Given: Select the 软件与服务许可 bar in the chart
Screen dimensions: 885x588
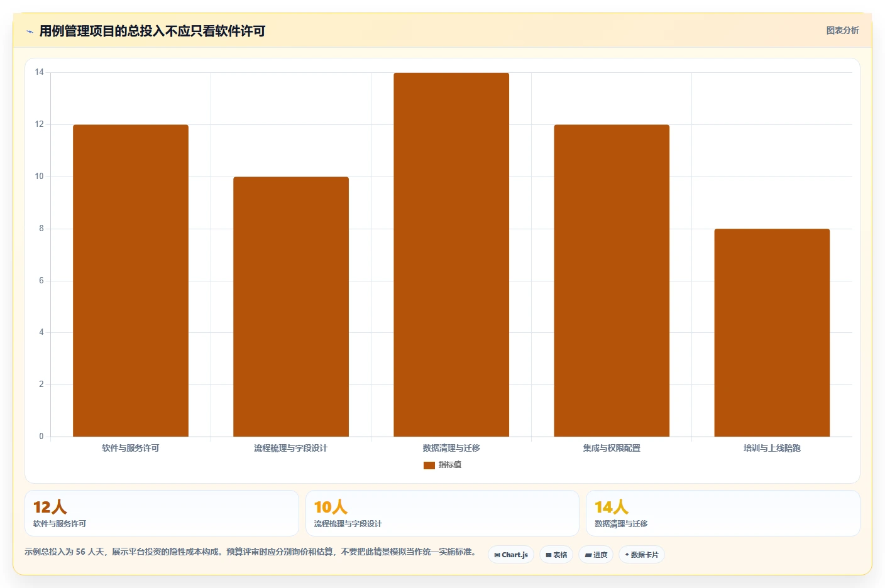Looking at the screenshot, I should [x=131, y=280].
